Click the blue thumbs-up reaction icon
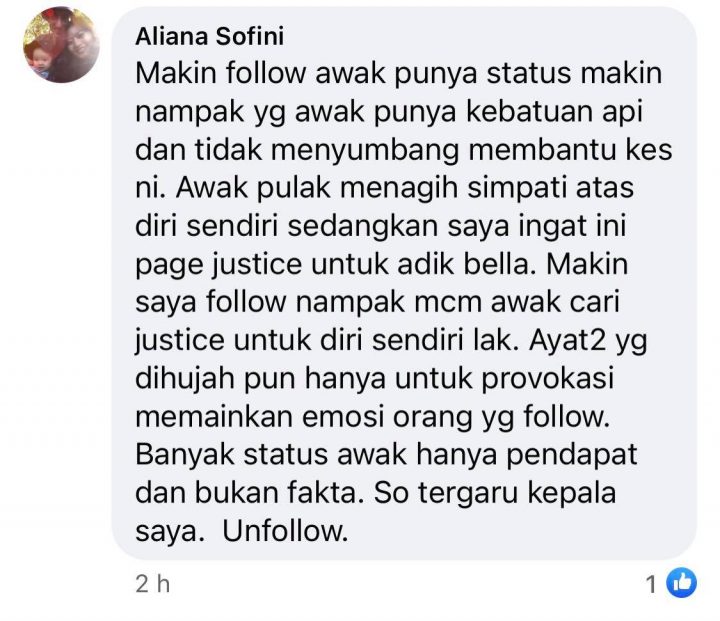 pos(681,583)
